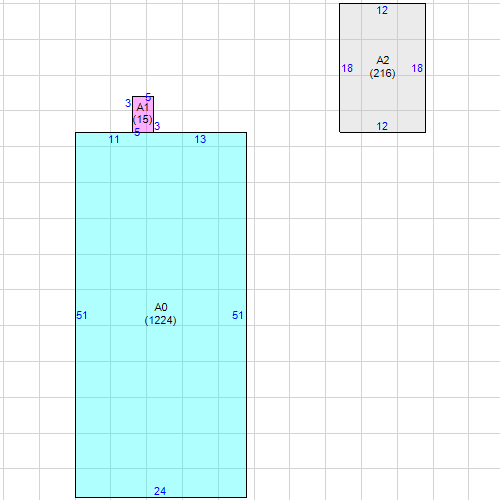Click the right 51 dimension of area A0
The height and width of the screenshot is (500, 500).
[x=238, y=315]
